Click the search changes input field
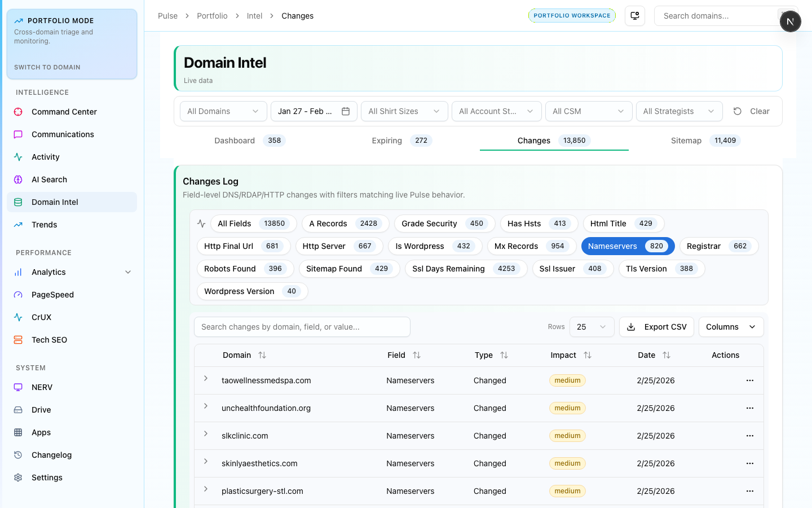812x508 pixels. [x=302, y=327]
